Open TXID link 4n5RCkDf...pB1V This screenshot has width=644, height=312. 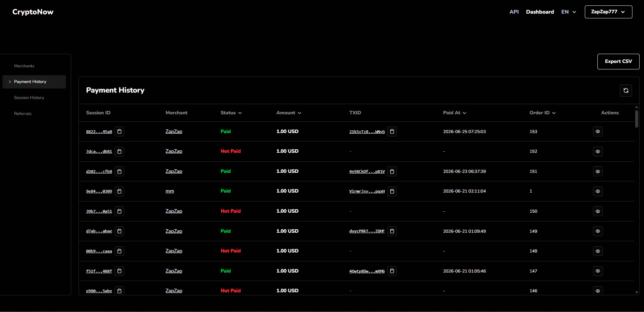(367, 171)
